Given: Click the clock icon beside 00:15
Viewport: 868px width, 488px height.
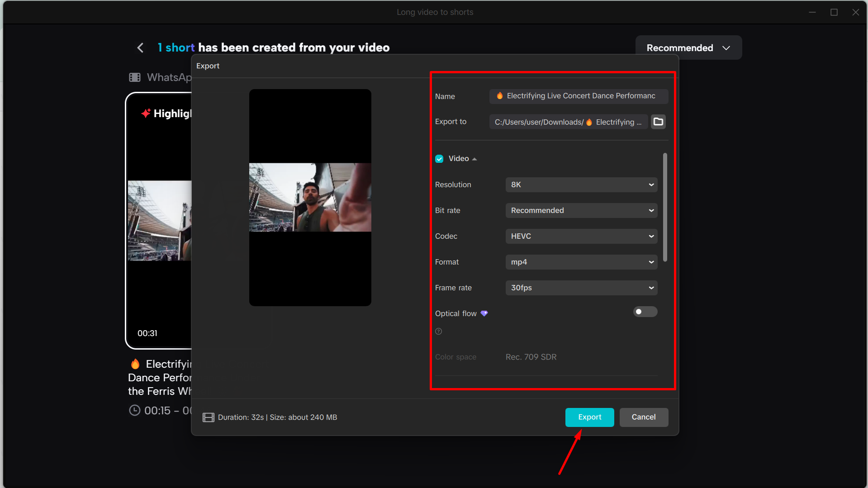Looking at the screenshot, I should coord(135,410).
